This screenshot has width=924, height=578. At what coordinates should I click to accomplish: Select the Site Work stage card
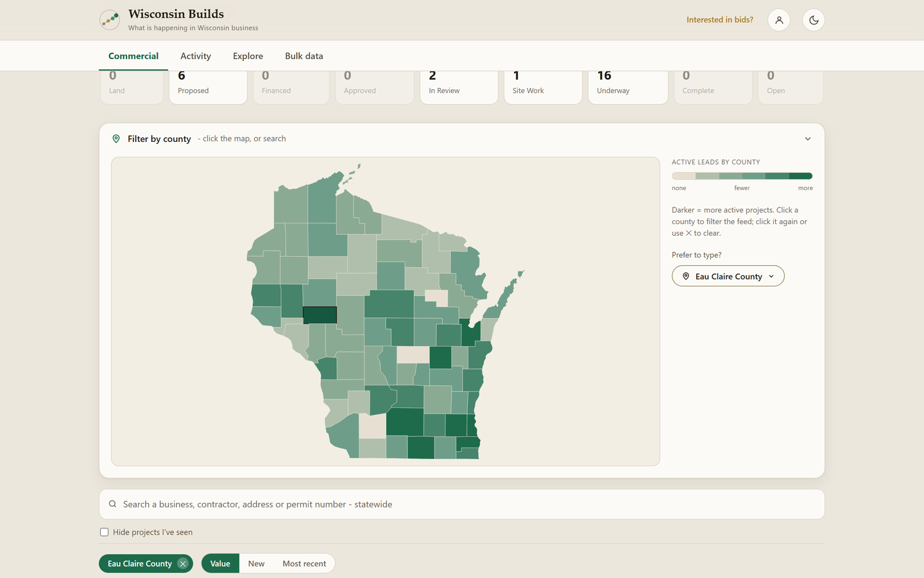click(x=543, y=87)
